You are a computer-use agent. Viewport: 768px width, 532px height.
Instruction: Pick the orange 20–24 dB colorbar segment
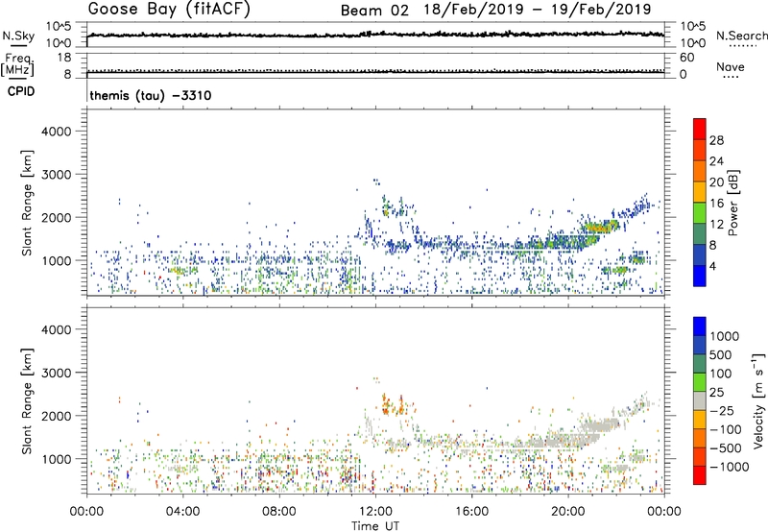(x=700, y=171)
